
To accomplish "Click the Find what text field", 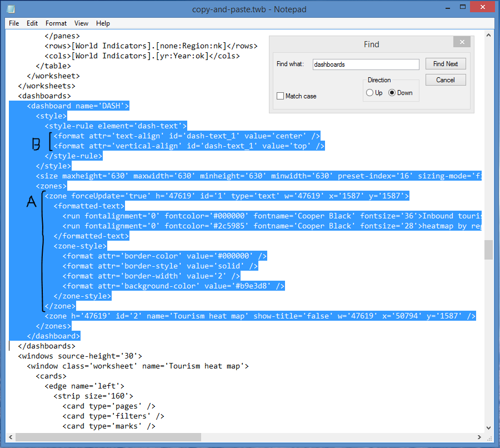I will click(x=366, y=64).
